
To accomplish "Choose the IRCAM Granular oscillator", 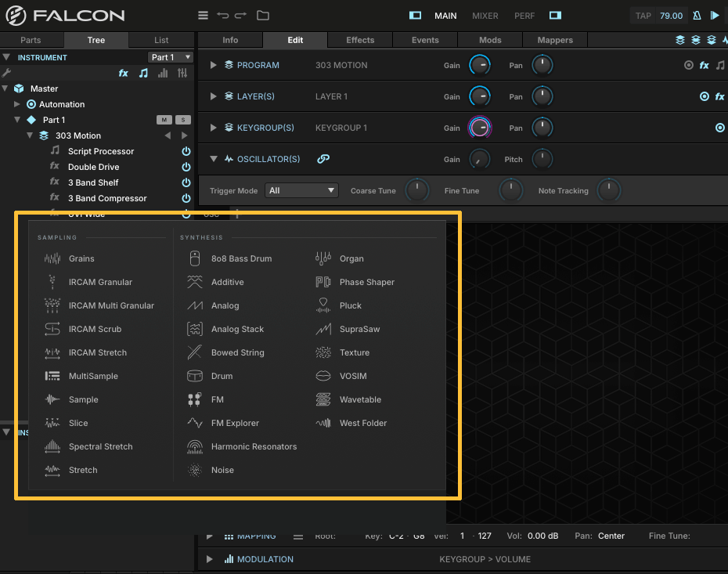I will [88, 282].
